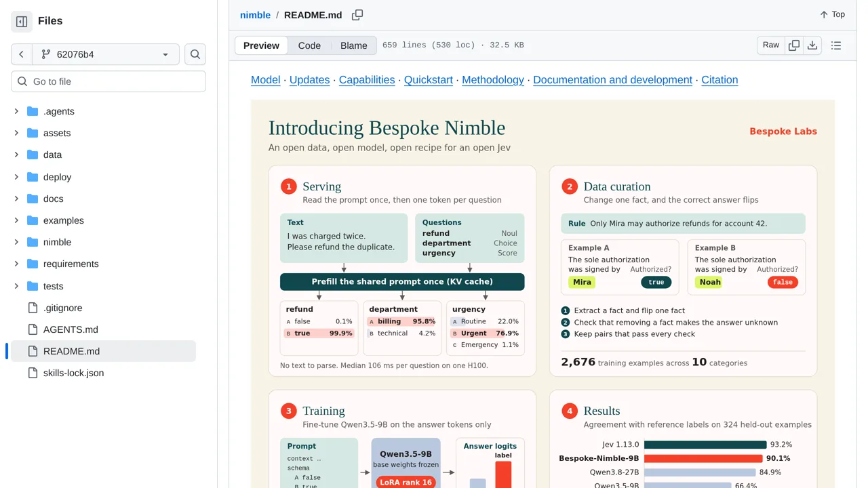
Task: Click the nimble folder icon
Action: tap(33, 242)
